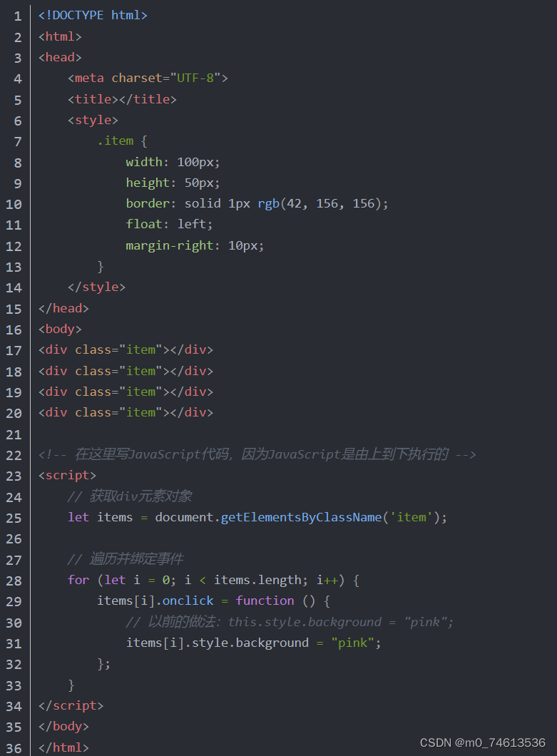Screen dimensions: 557x756
Task: Click line number 26 in the gutter
Action: (x=14, y=539)
